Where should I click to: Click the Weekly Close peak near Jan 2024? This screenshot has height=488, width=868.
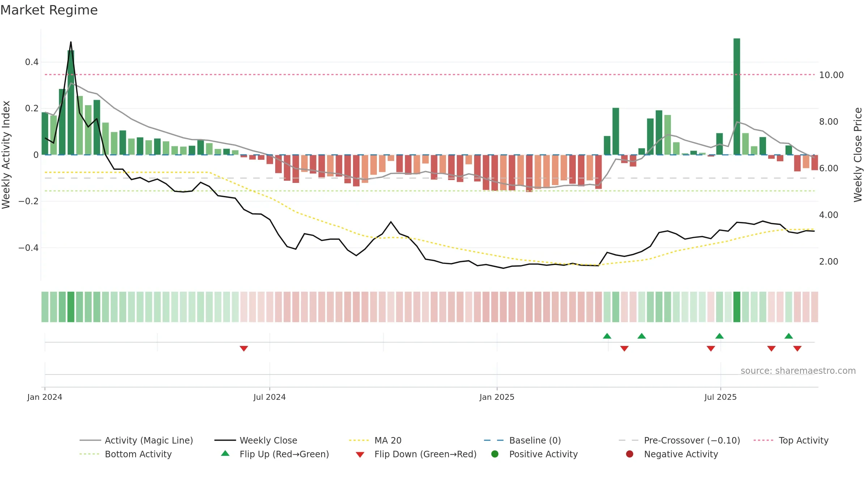pos(71,42)
